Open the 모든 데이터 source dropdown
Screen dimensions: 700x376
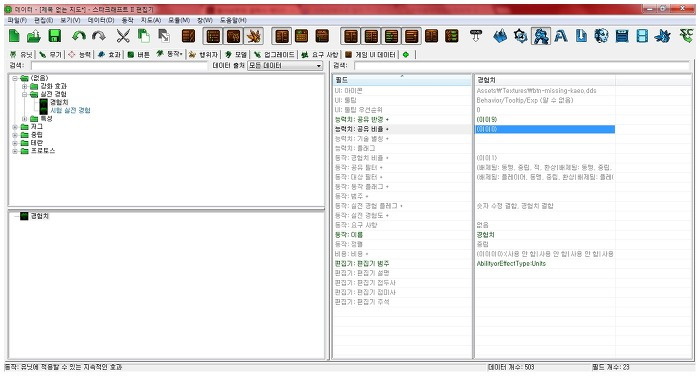pyautogui.click(x=285, y=66)
